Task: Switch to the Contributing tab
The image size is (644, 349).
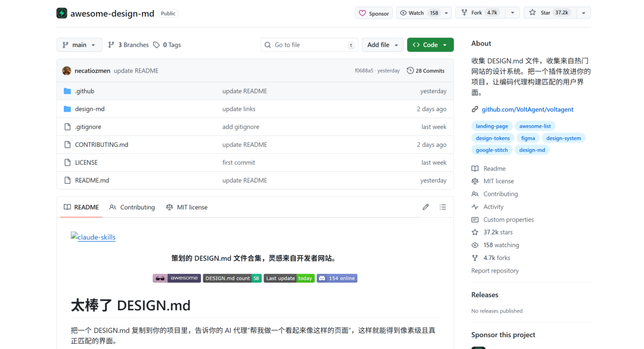Action: pyautogui.click(x=132, y=207)
